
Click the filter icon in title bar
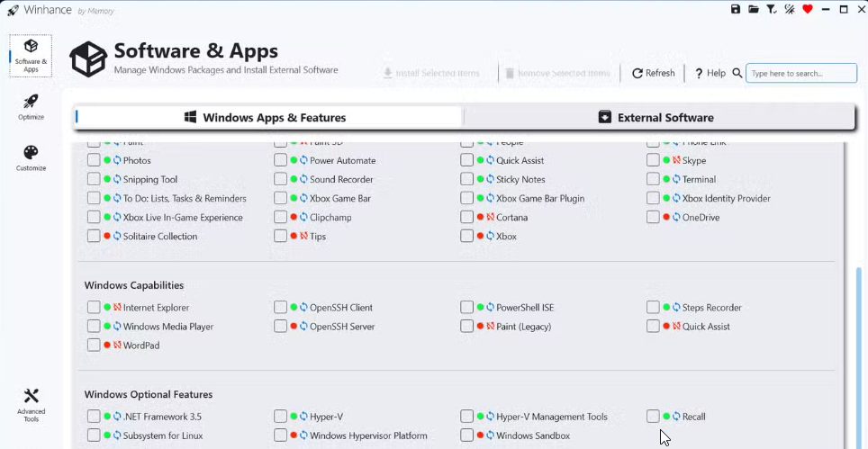[x=772, y=9]
